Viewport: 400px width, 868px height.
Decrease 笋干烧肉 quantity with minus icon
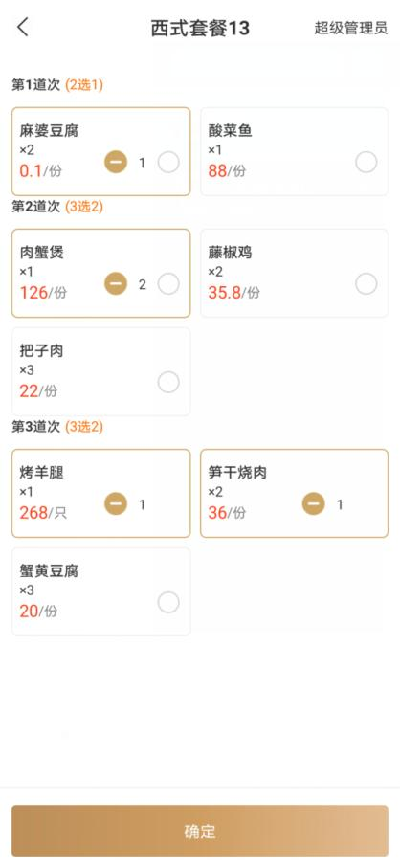313,504
